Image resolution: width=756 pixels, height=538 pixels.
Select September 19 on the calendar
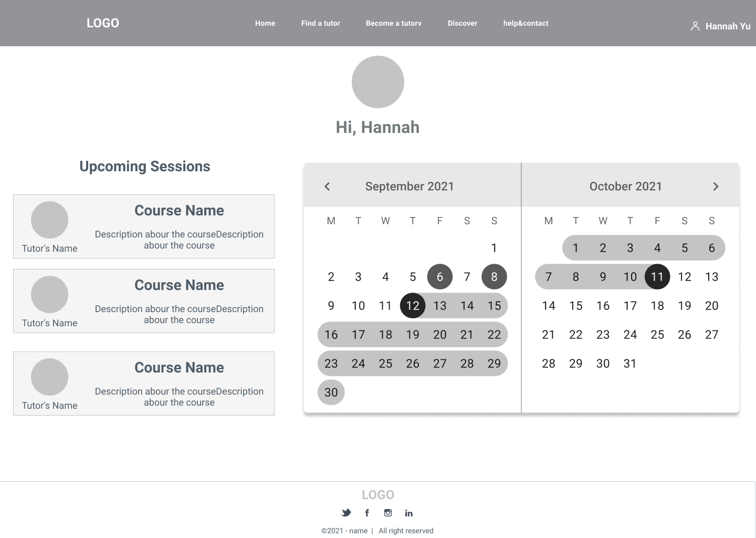[413, 335]
